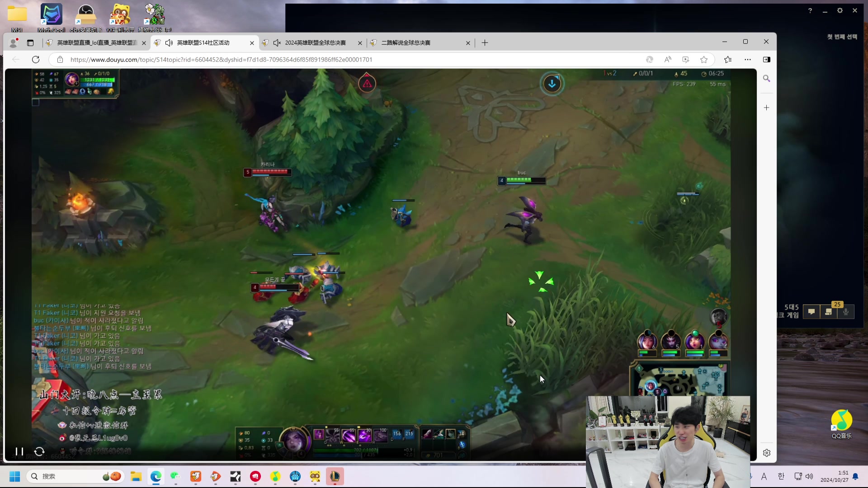This screenshot has height=488, width=868.
Task: Click the red warning triangle overlay icon
Action: (x=367, y=83)
